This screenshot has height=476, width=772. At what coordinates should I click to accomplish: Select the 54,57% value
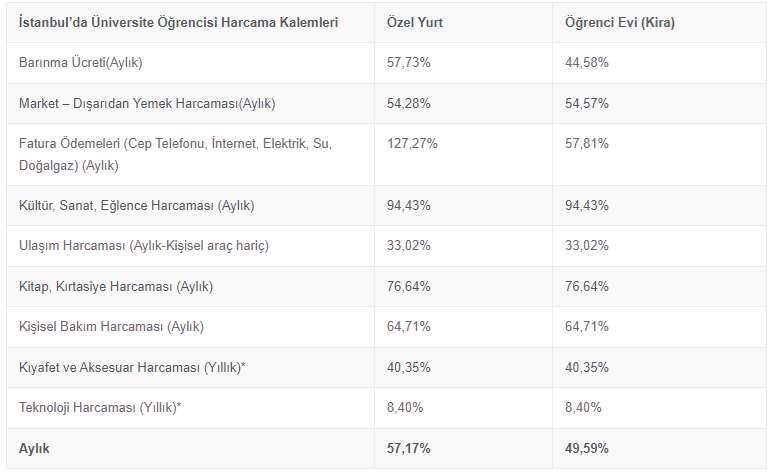(586, 103)
